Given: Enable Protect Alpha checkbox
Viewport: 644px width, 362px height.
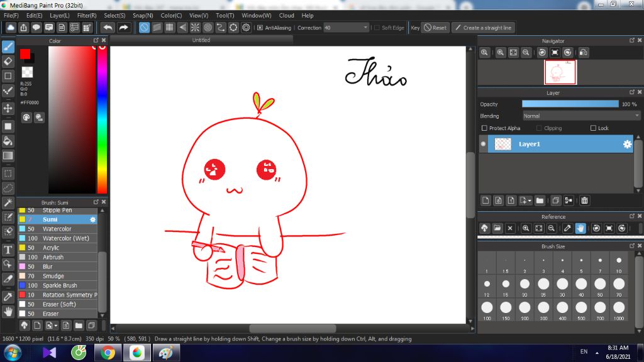Looking at the screenshot, I should (x=484, y=128).
